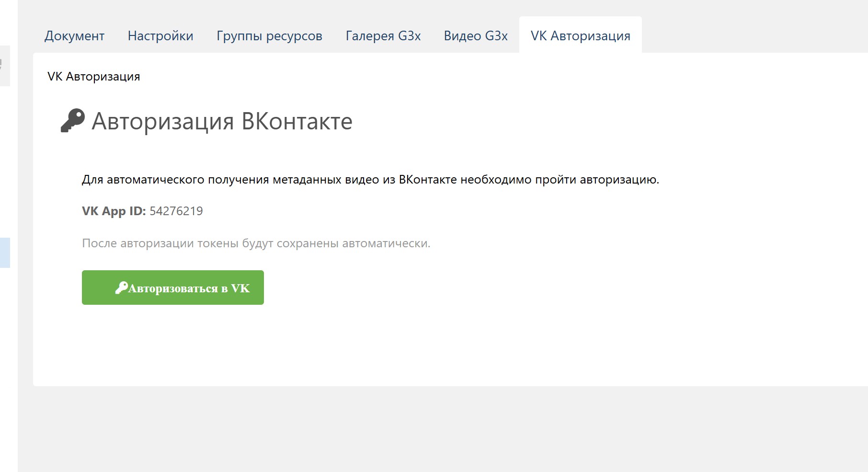868x472 pixels.
Task: Click the gray background below the white panel
Action: tap(431, 431)
